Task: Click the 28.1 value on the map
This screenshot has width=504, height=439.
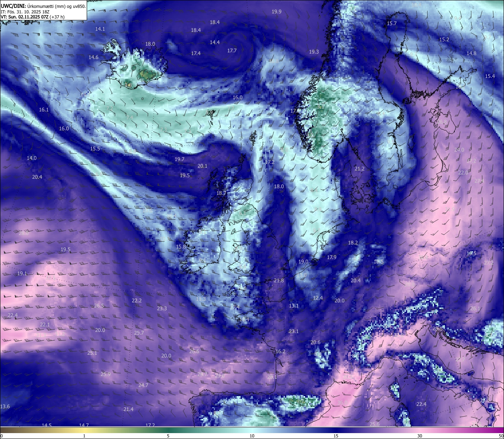Action: [272, 377]
